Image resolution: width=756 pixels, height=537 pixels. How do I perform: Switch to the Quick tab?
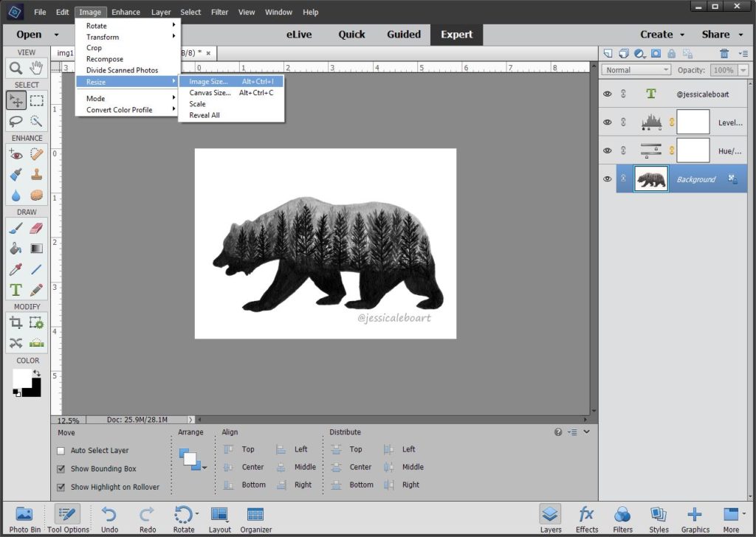click(x=351, y=35)
